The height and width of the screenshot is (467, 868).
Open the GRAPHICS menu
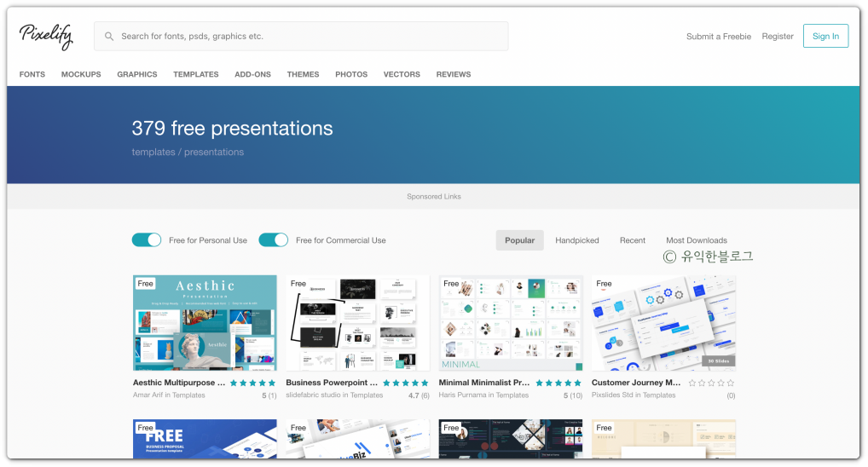coord(136,74)
